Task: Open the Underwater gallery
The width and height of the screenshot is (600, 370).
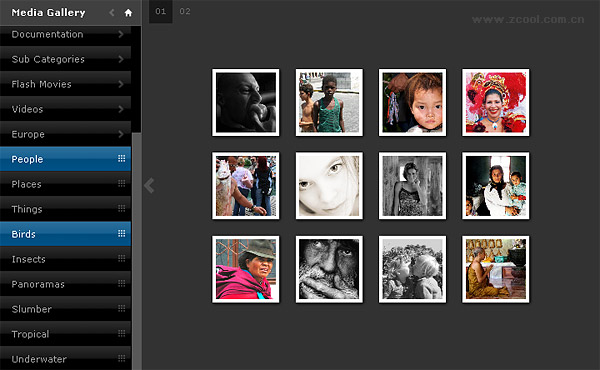Action: 65,359
